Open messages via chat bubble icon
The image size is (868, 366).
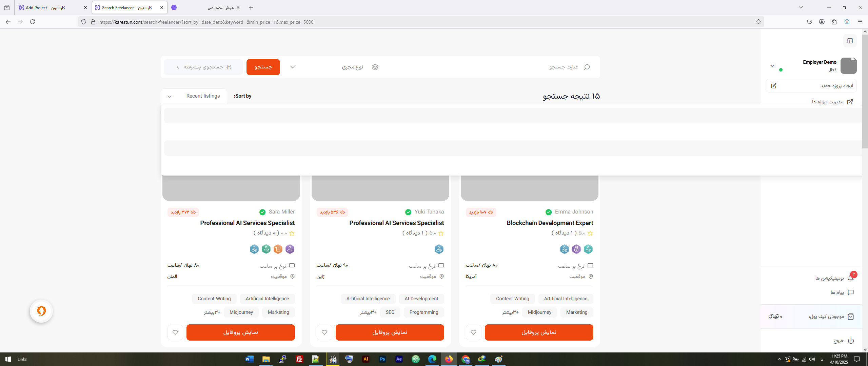click(850, 292)
